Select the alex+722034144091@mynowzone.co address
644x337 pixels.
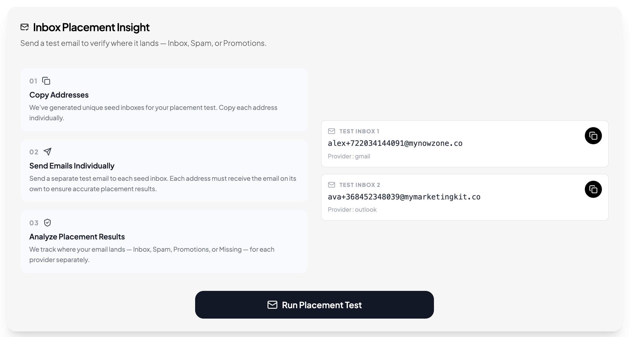coord(395,143)
